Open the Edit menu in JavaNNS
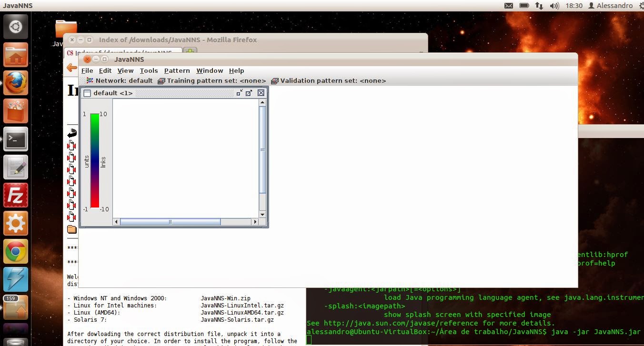 pos(105,70)
